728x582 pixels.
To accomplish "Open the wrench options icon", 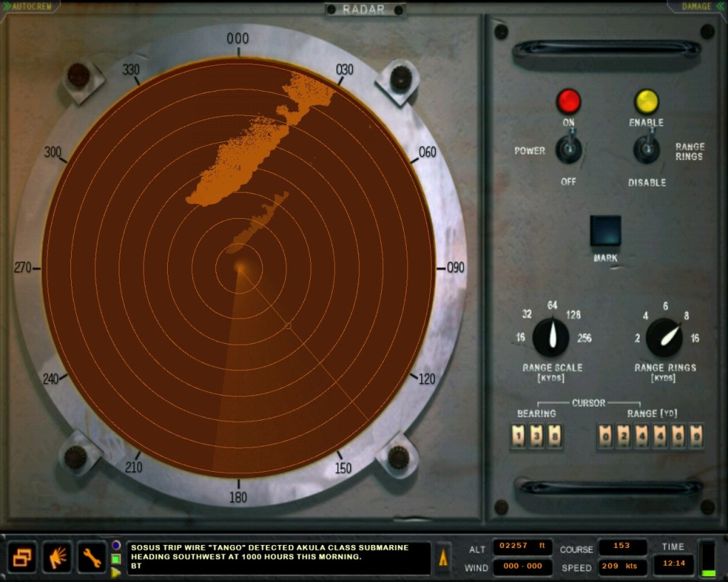I will click(92, 556).
